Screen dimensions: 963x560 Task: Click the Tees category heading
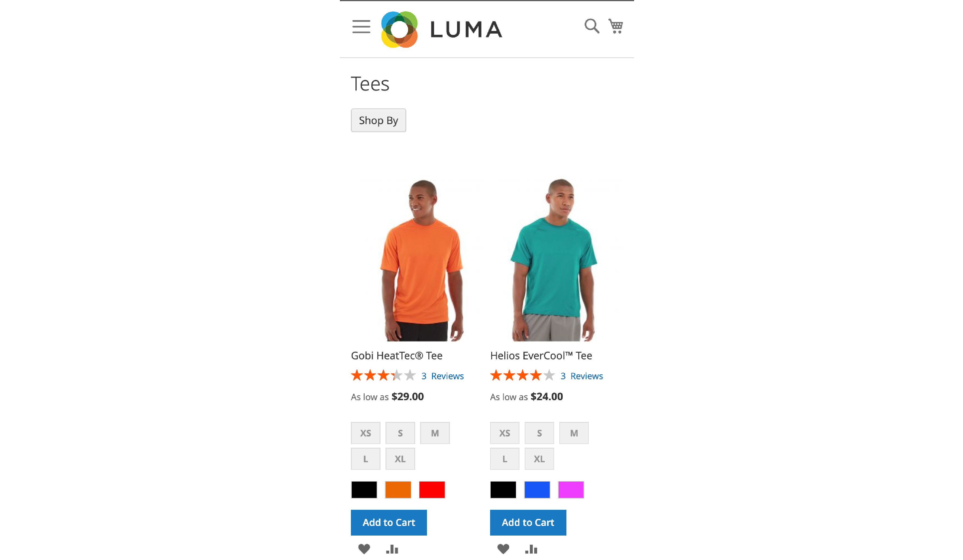coord(370,83)
